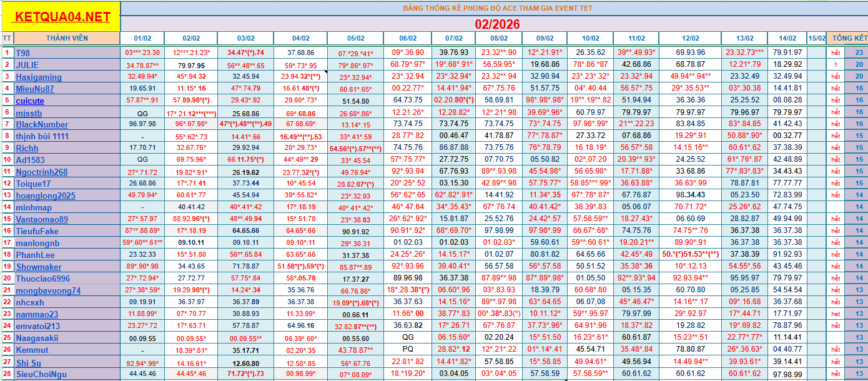Select member name JULIE
Image resolution: width=868 pixels, height=381 pixels.
(27, 65)
